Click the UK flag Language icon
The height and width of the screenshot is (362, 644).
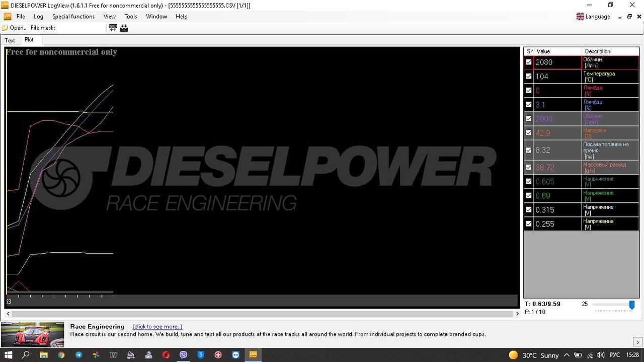pyautogui.click(x=580, y=17)
